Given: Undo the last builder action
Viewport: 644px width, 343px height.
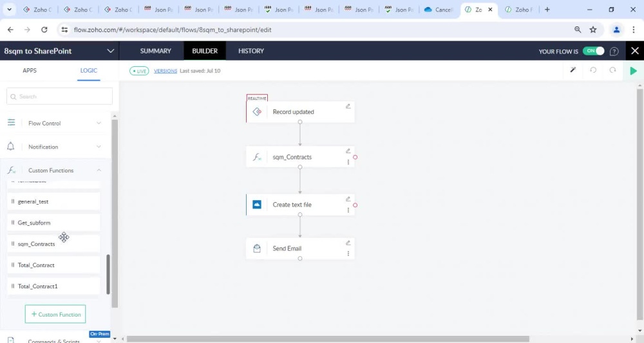Looking at the screenshot, I should click(x=593, y=70).
